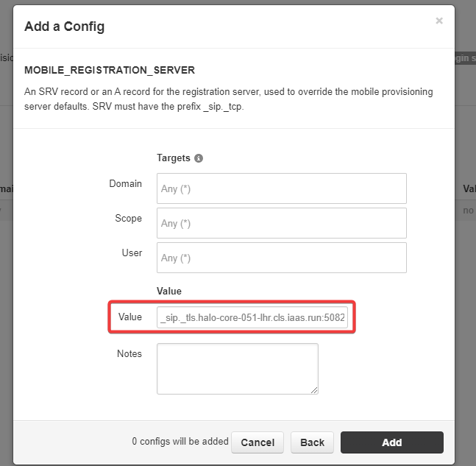Click the Scope field label

(x=128, y=218)
